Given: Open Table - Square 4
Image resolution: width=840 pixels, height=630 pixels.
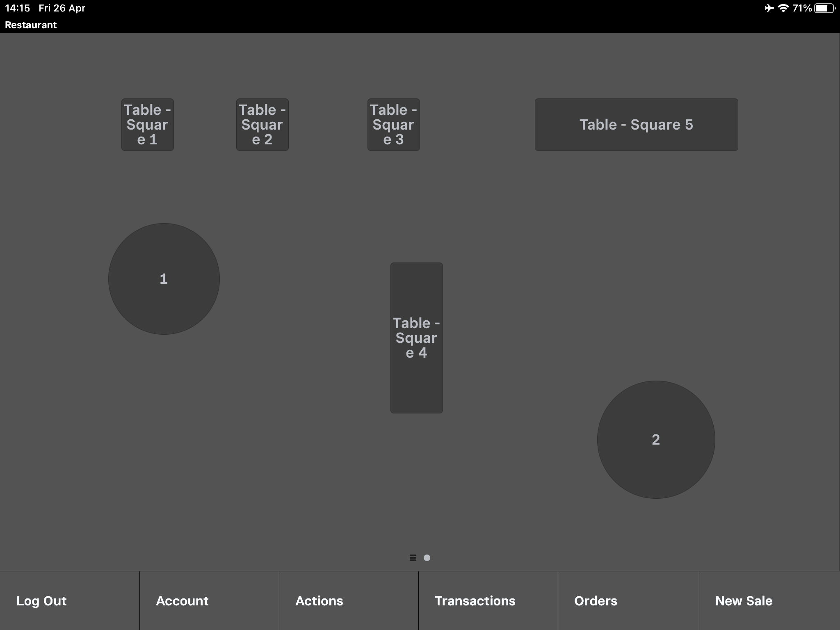Looking at the screenshot, I should pos(417,338).
